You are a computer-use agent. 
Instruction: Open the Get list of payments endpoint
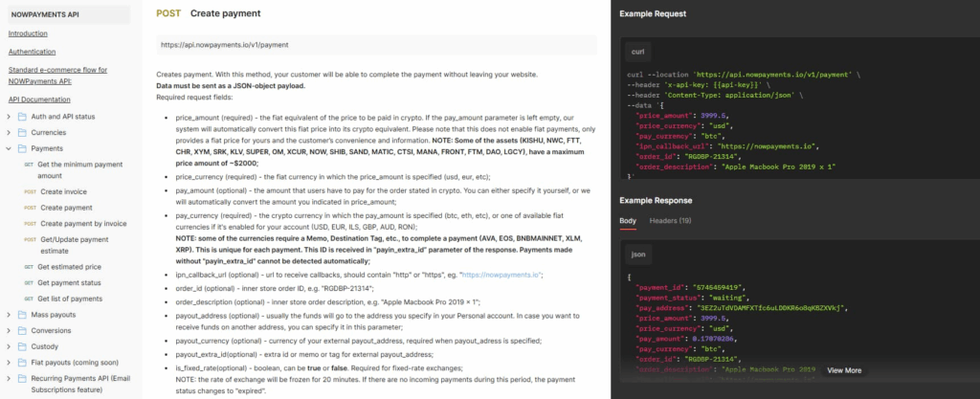[x=69, y=299]
